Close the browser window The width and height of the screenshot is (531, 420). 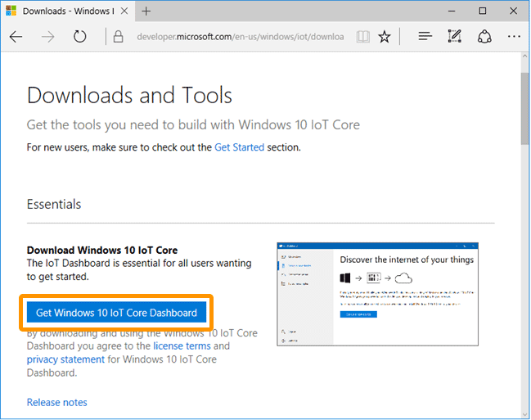[x=513, y=11]
